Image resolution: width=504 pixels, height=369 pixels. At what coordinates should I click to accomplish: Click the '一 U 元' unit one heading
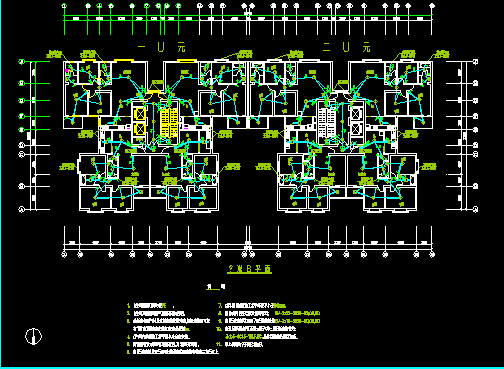[x=162, y=47]
